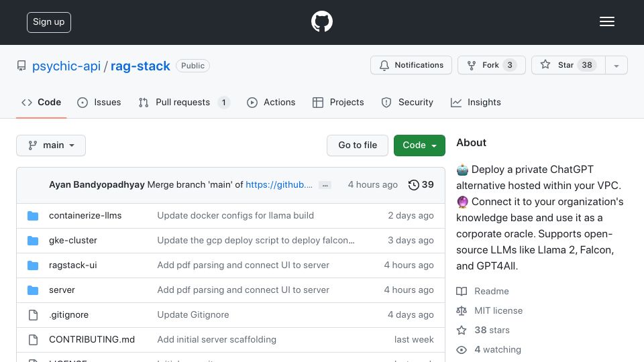Open commit Update docker configs for llama build
The height and width of the screenshot is (362, 644).
(235, 215)
